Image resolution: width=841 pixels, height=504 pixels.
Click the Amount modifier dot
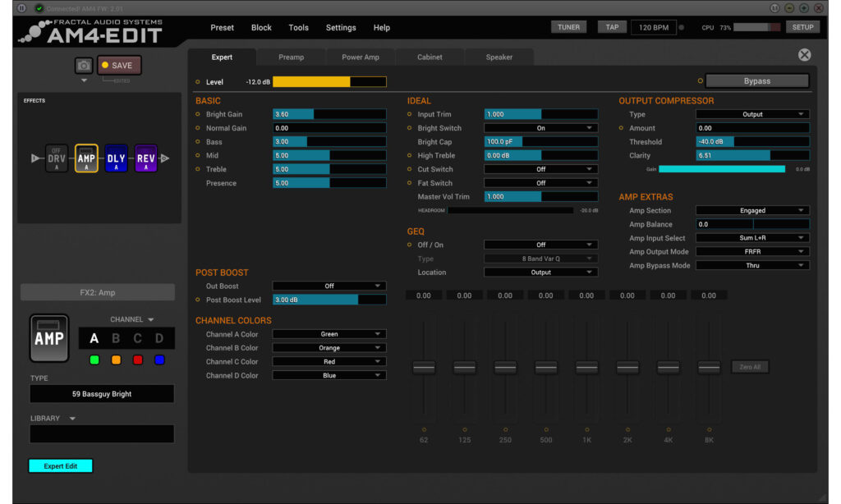621,128
